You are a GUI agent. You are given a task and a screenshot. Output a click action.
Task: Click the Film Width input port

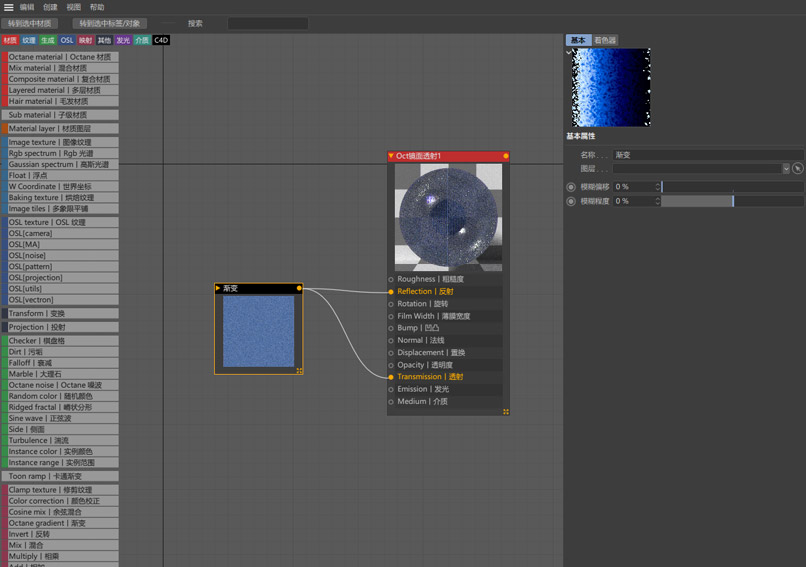(391, 317)
